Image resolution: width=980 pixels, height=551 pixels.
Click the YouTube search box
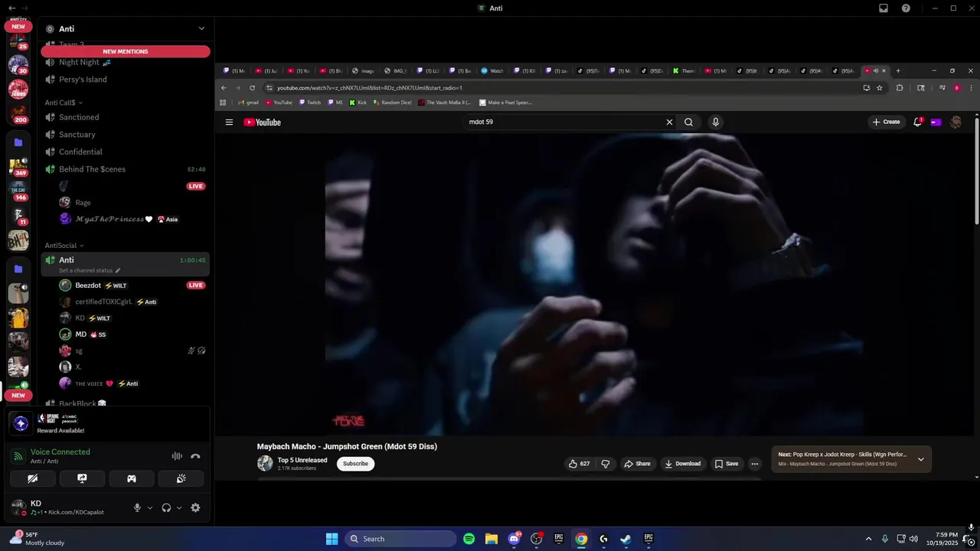tap(564, 122)
